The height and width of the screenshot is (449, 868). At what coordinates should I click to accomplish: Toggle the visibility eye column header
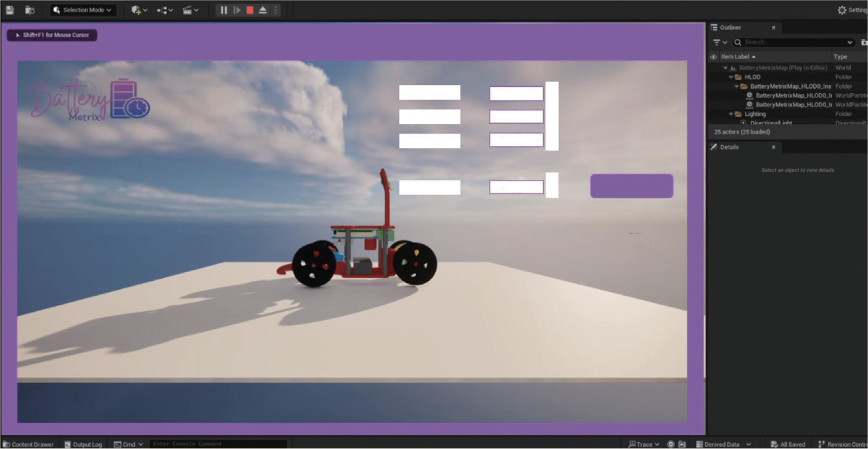713,57
